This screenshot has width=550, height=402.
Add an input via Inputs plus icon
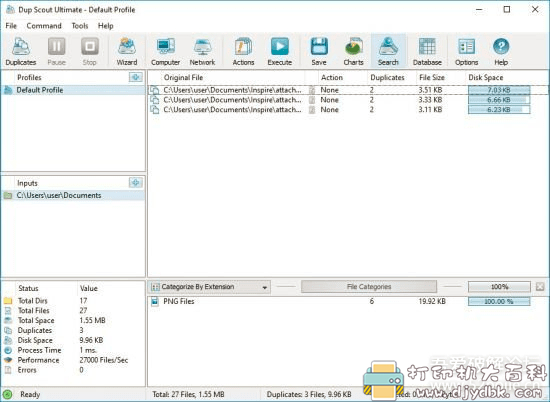coord(135,182)
